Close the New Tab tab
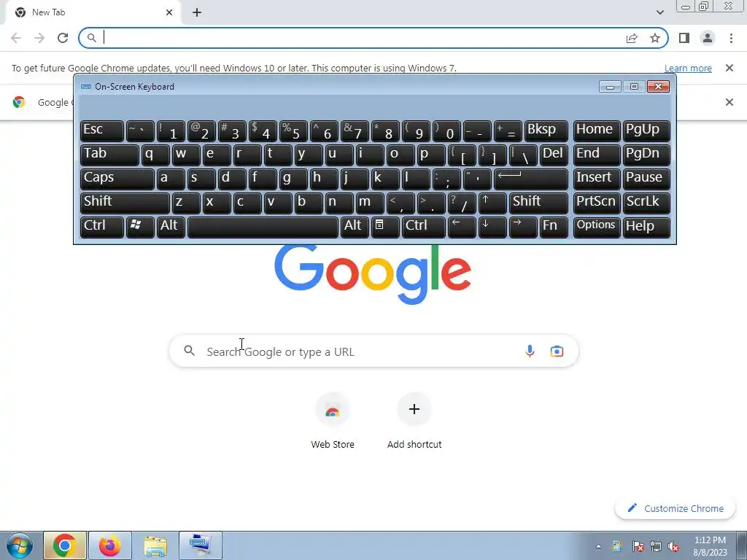 (169, 12)
